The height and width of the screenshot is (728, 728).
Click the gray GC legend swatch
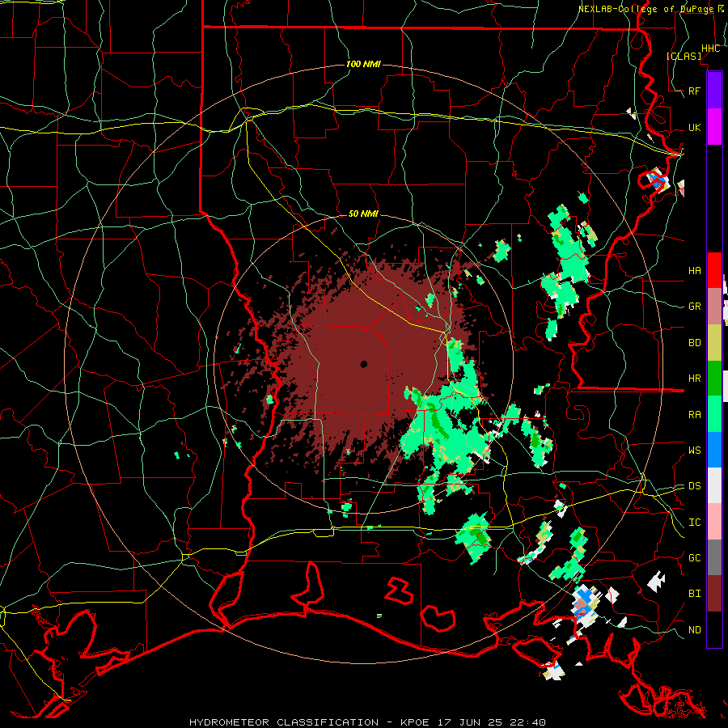714,557
